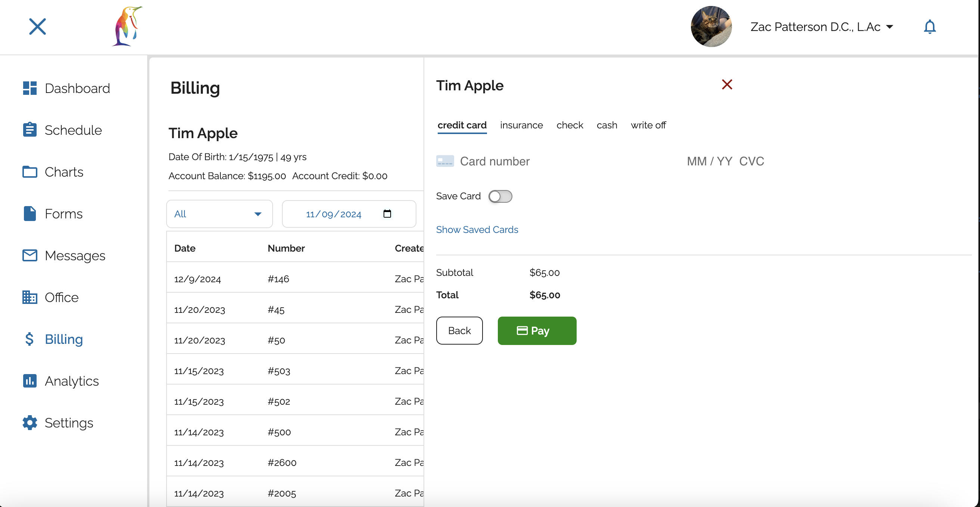The width and height of the screenshot is (980, 507).
Task: Select invoice #503 row
Action: point(295,371)
